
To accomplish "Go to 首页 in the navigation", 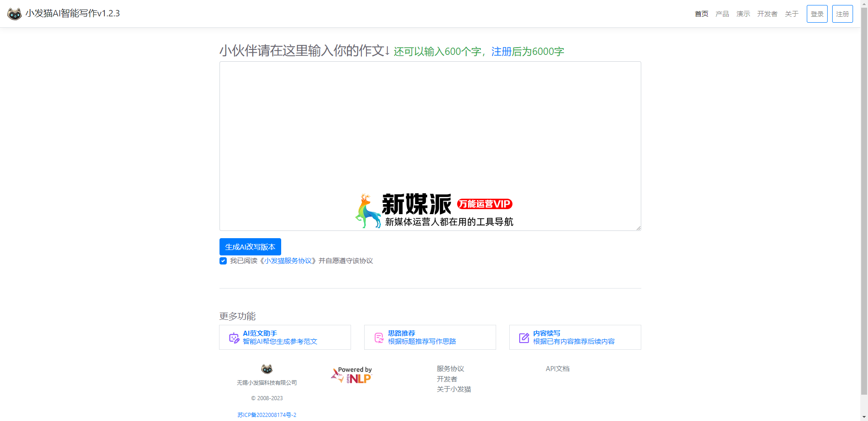I will coord(702,14).
